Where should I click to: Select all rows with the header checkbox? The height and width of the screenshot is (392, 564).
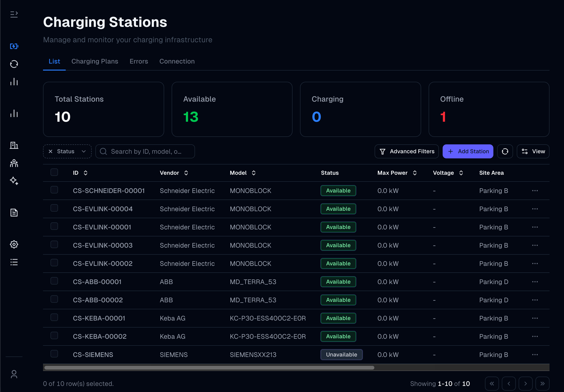coord(54,172)
